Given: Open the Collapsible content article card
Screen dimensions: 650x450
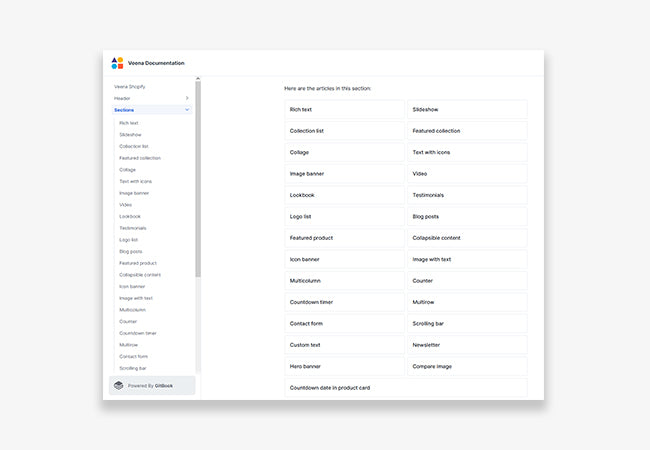Looking at the screenshot, I should point(467,238).
